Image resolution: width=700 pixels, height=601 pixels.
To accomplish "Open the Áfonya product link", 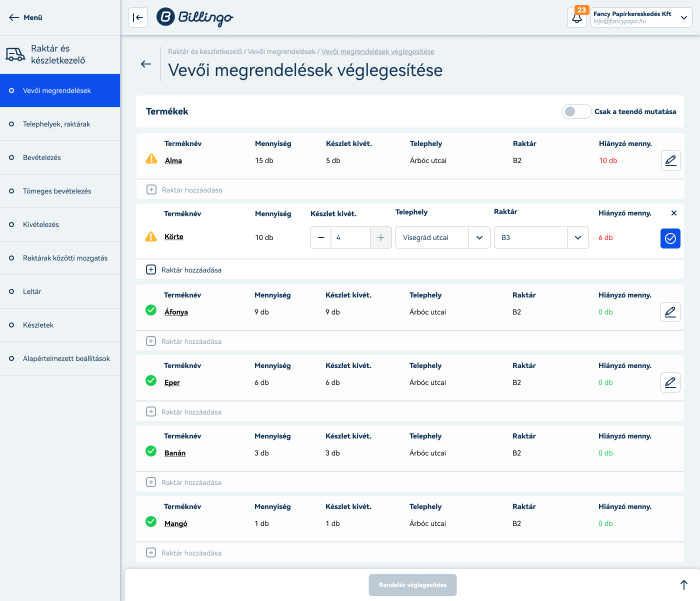I will [176, 312].
